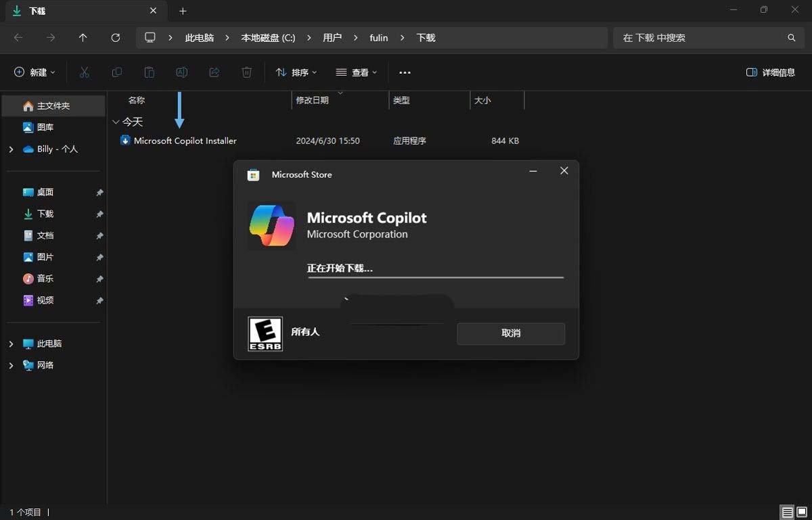This screenshot has width=812, height=520.
Task: Expand the 网络 tree node
Action: coord(11,366)
